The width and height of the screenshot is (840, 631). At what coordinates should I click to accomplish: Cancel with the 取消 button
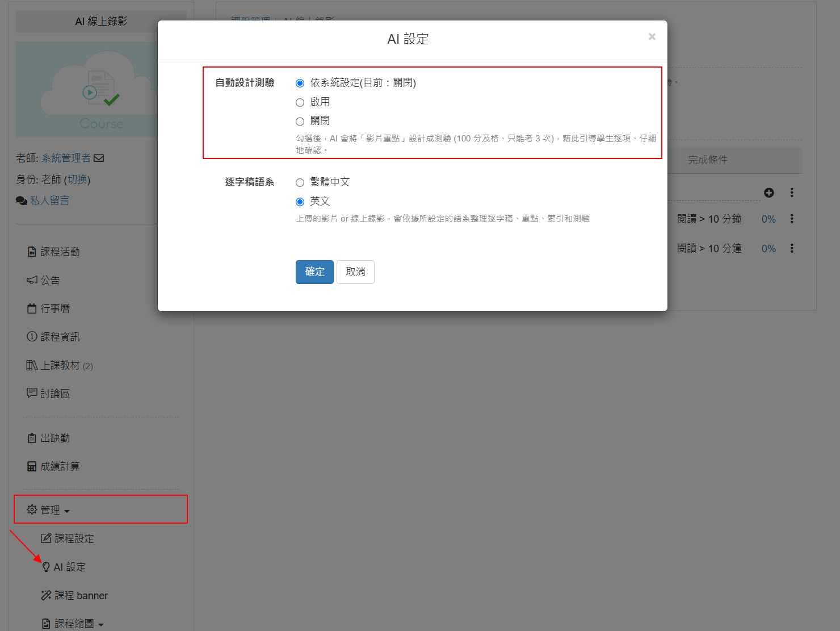tap(355, 272)
